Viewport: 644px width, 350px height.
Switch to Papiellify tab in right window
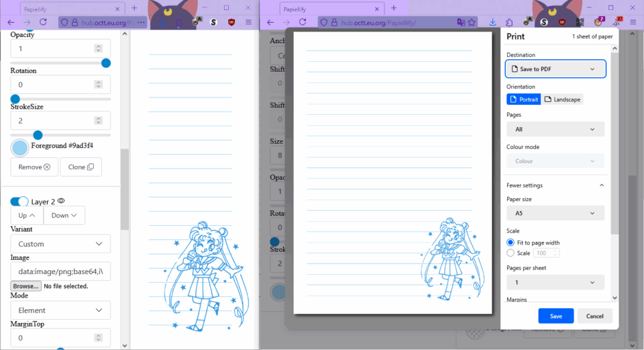[x=331, y=9]
